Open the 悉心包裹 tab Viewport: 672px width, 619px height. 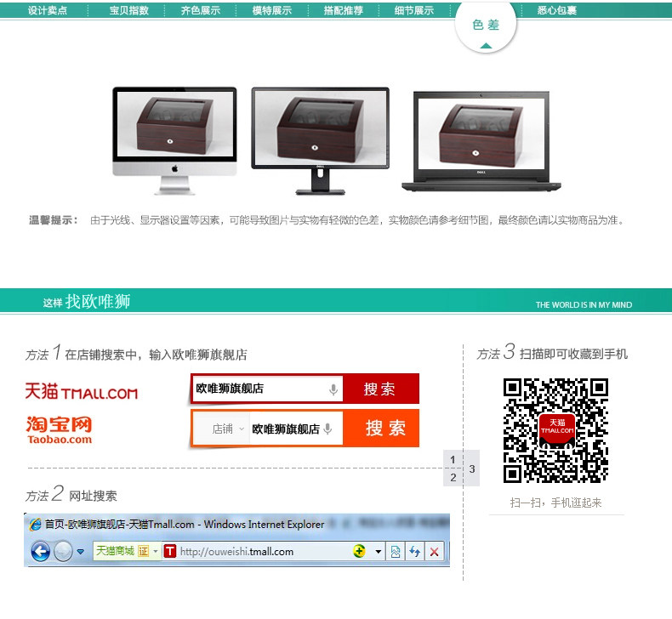pyautogui.click(x=556, y=10)
